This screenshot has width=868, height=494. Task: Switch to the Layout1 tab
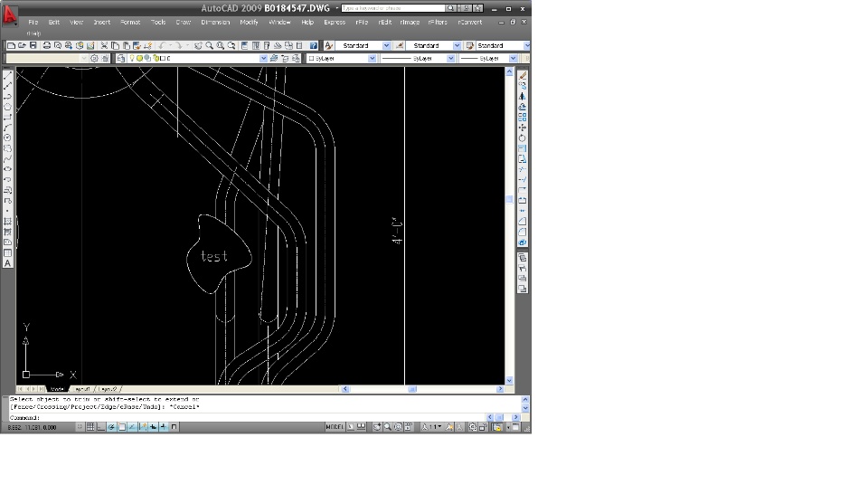(82, 389)
